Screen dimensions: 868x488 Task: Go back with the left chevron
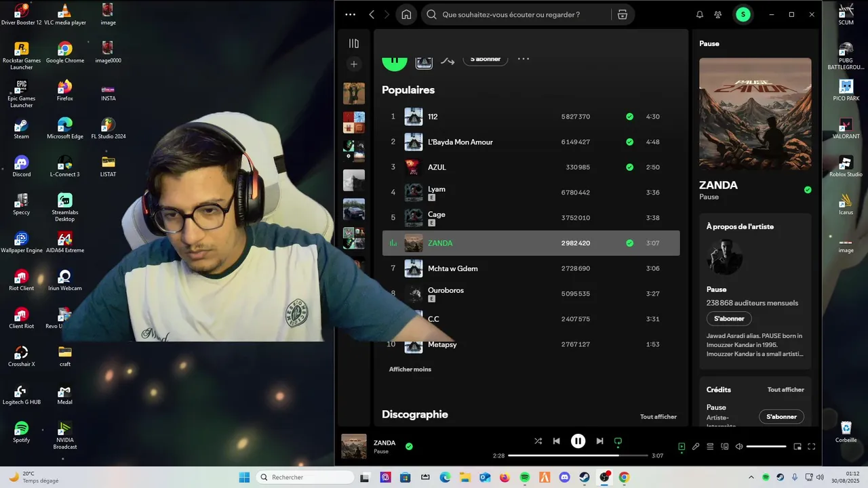(372, 14)
